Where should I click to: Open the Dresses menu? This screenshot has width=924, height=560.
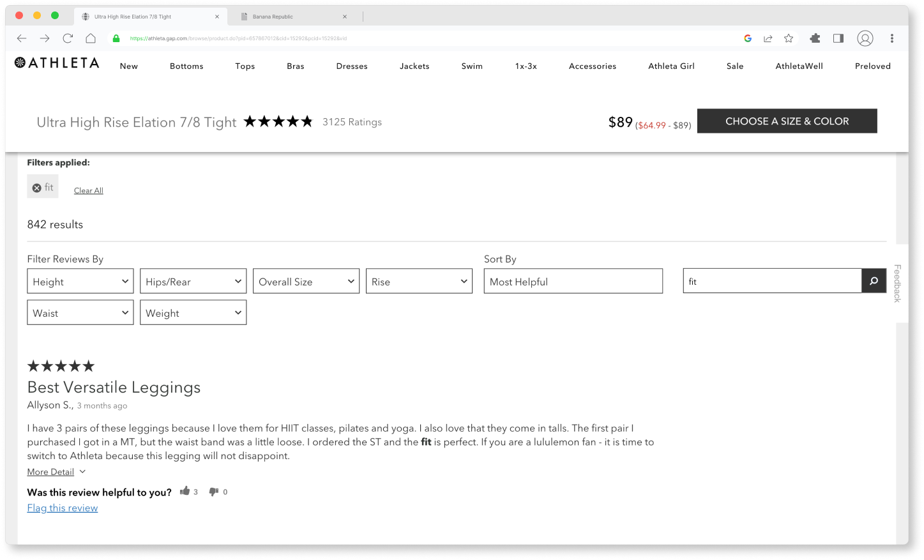tap(352, 66)
